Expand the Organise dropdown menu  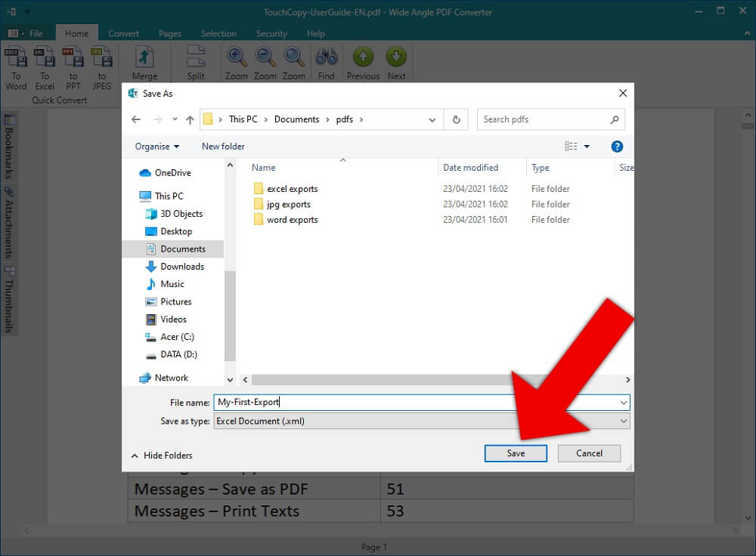pyautogui.click(x=157, y=147)
